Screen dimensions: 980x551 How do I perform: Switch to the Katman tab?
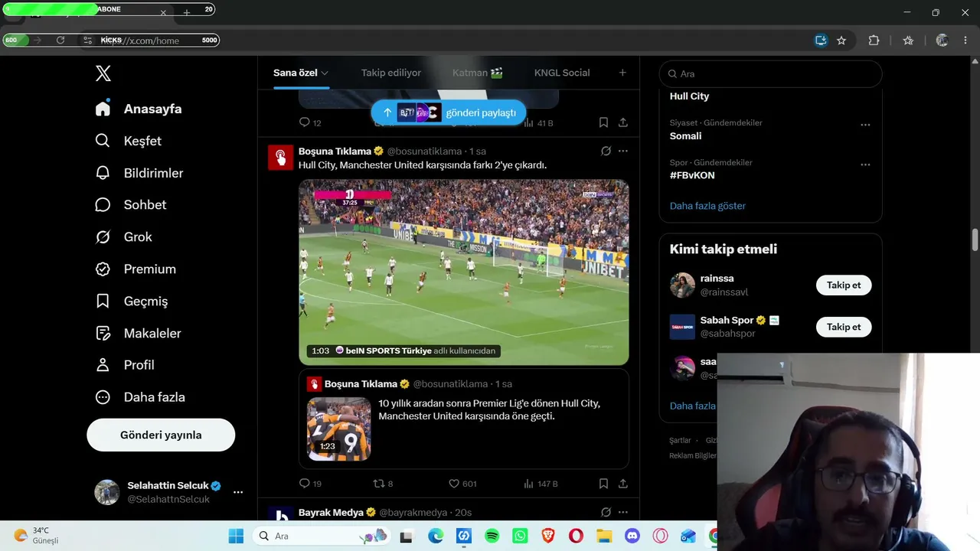coord(478,73)
